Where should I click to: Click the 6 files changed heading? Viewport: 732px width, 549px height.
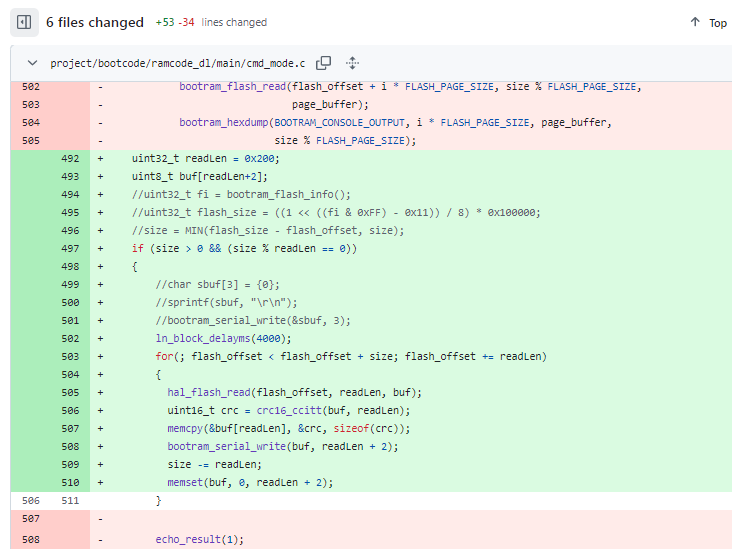pos(95,22)
